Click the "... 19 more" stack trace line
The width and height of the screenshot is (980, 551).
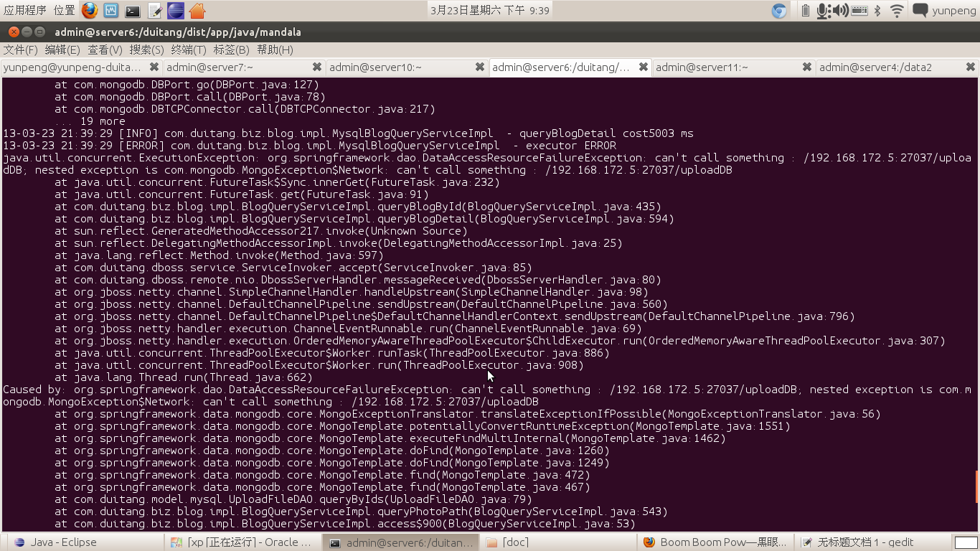pos(90,121)
